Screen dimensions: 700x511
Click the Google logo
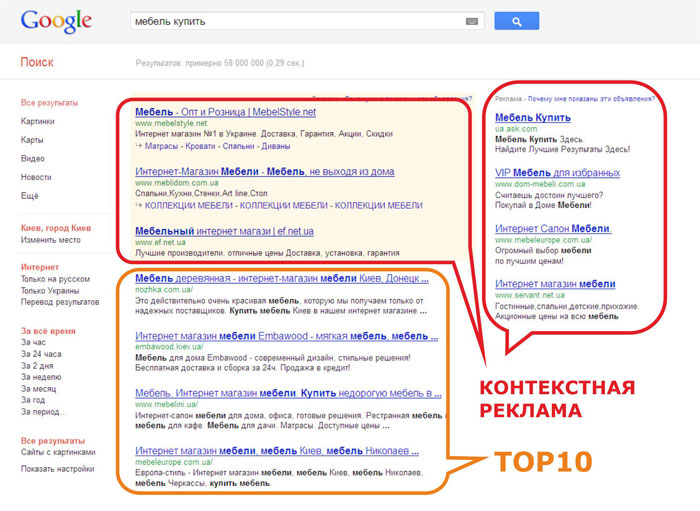pos(56,21)
